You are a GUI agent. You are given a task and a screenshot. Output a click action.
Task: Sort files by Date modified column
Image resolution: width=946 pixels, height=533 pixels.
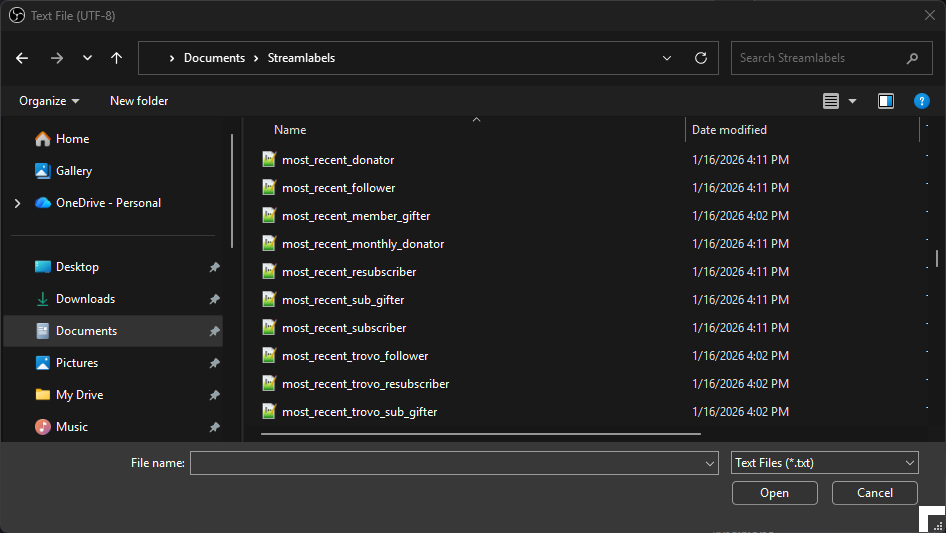click(730, 130)
